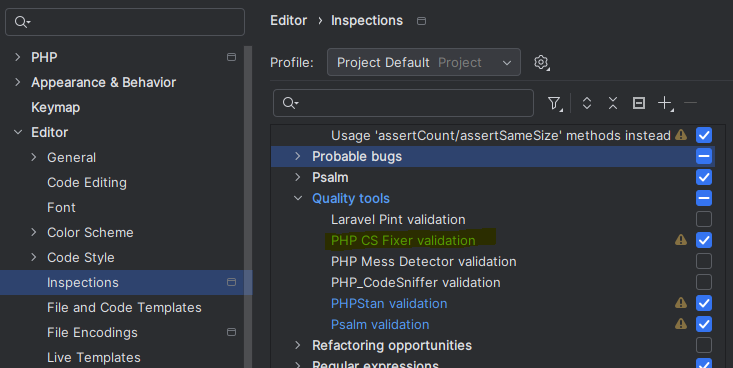Screen dimensions: 733x368
Task: Collapse the Quality tools inspection group
Action: coord(298,198)
